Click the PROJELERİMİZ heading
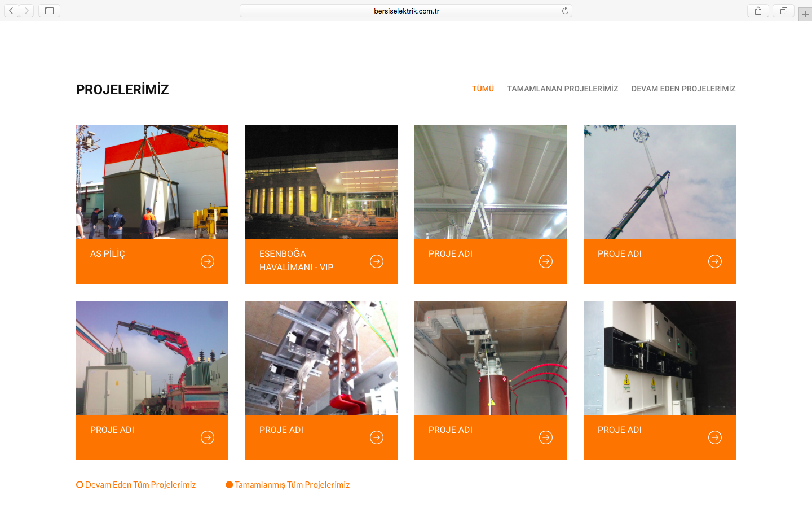 (122, 90)
